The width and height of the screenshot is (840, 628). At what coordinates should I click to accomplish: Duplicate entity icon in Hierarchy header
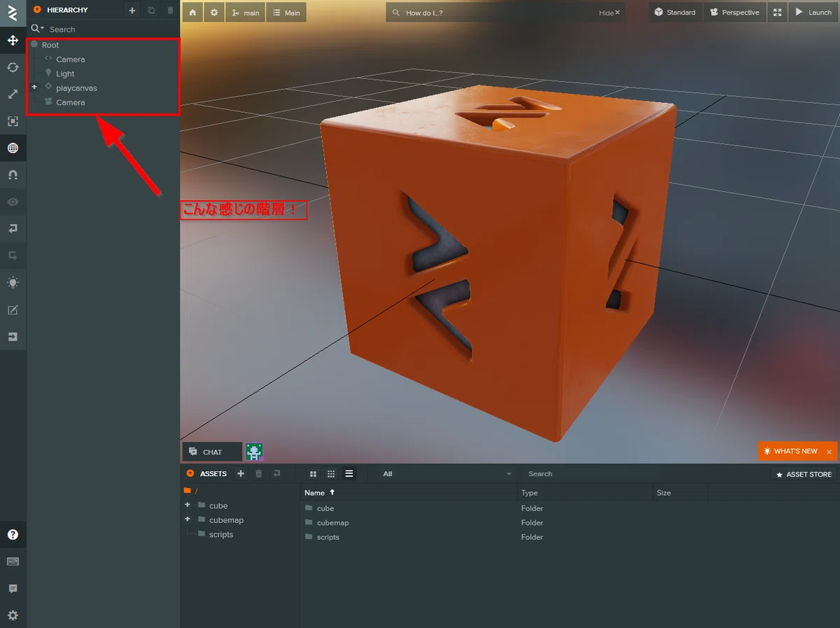[151, 10]
